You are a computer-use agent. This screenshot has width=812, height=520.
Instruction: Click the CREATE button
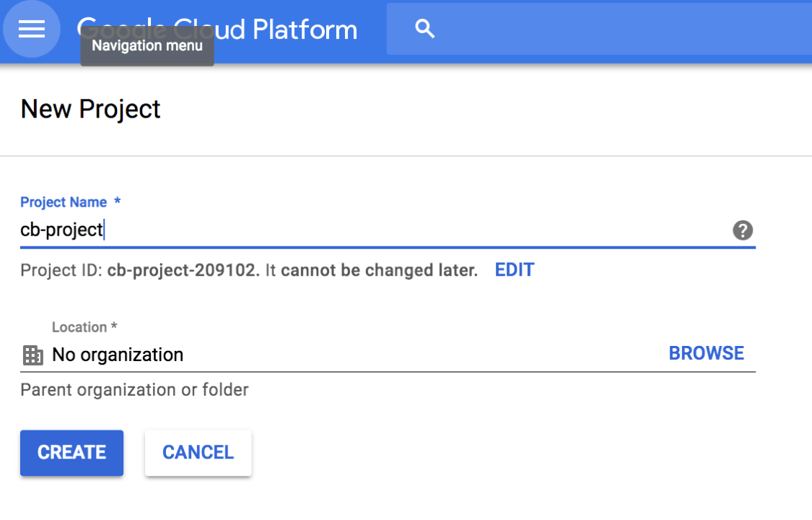tap(72, 453)
